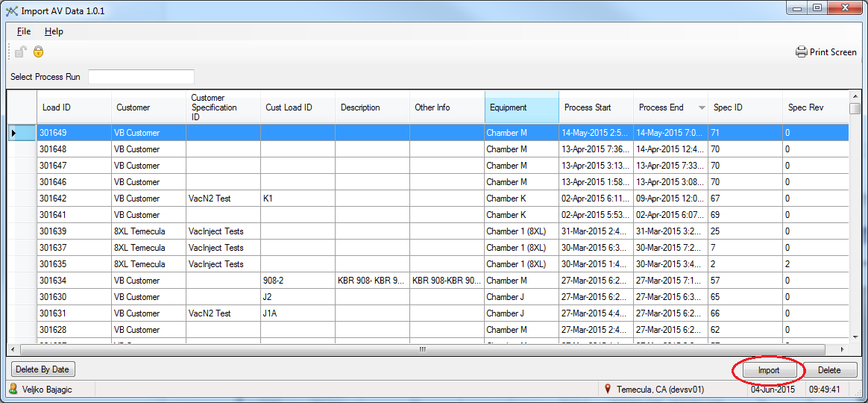The width and height of the screenshot is (868, 403).
Task: Open the Help menu
Action: tap(54, 31)
